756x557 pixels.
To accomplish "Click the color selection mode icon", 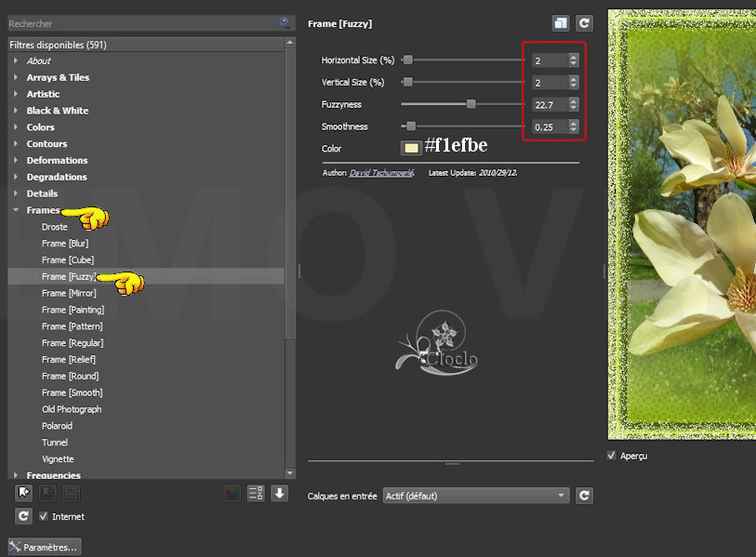I will pos(232,494).
